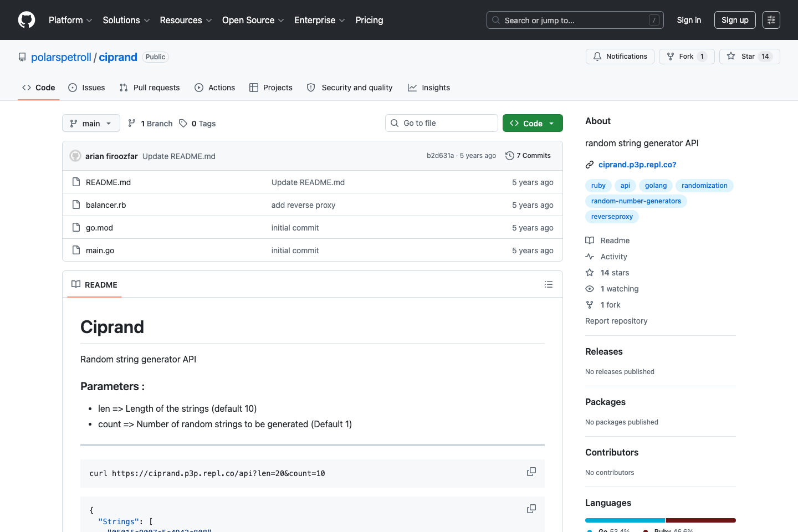The image size is (798, 532).
Task: View commit history via the 7 Commits clock icon
Action: coord(509,156)
